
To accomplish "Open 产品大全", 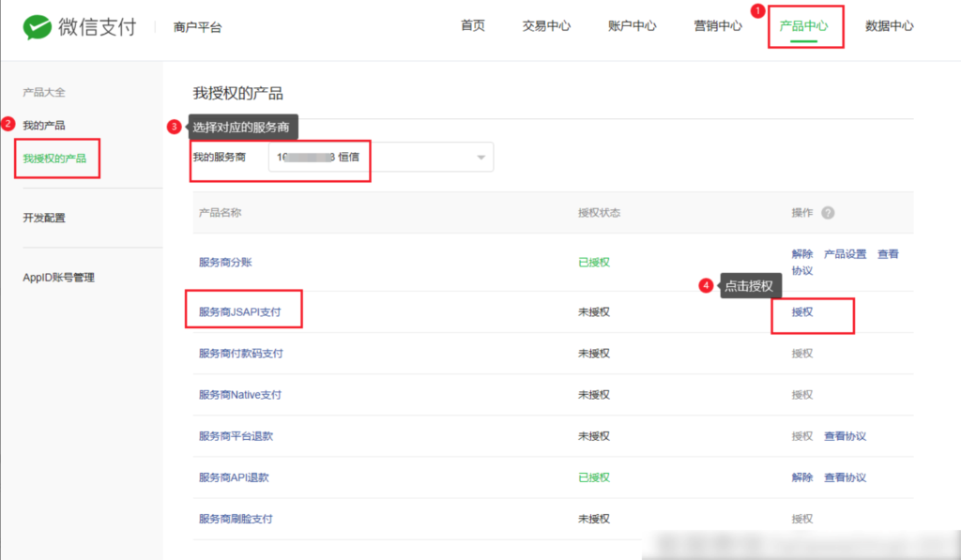I will tap(44, 91).
